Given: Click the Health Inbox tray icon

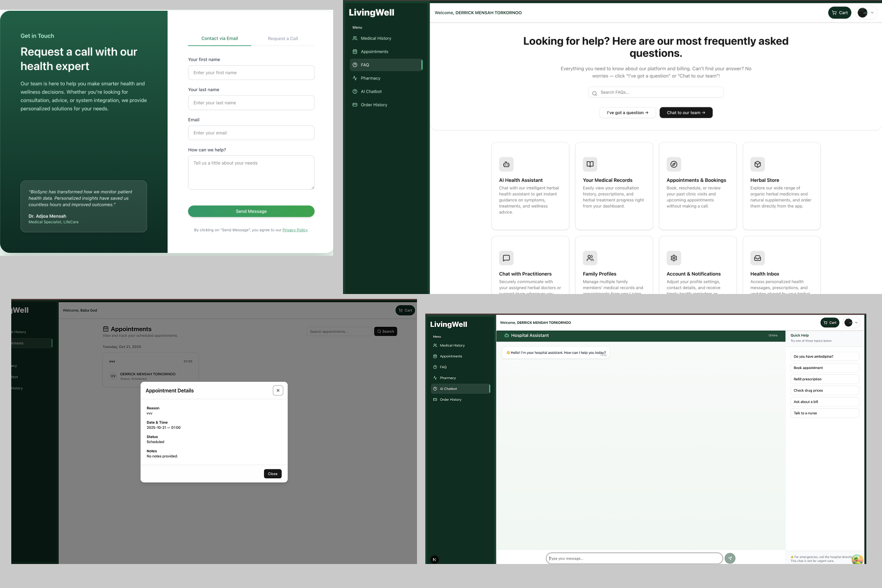Looking at the screenshot, I should tap(758, 258).
